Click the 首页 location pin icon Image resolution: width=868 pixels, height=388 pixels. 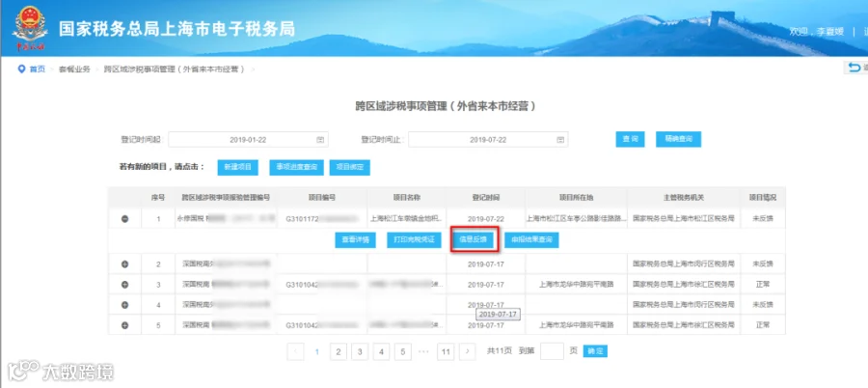pos(21,69)
